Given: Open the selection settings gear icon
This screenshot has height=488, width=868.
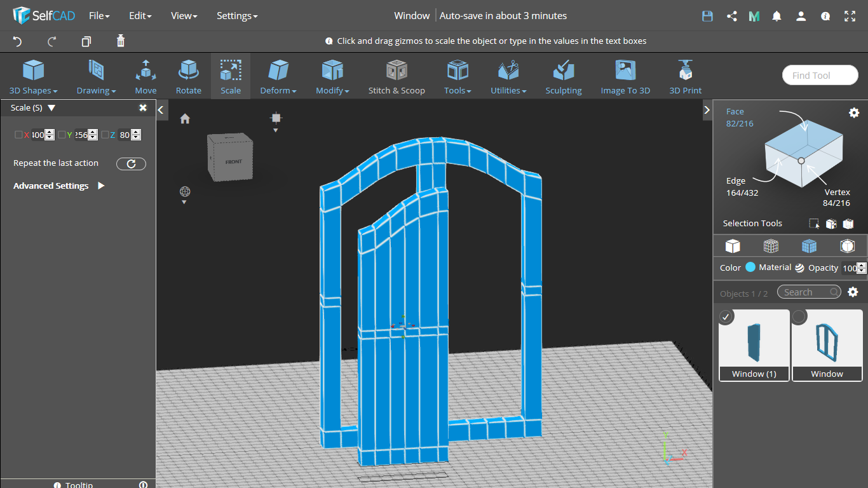Looking at the screenshot, I should coord(854,112).
